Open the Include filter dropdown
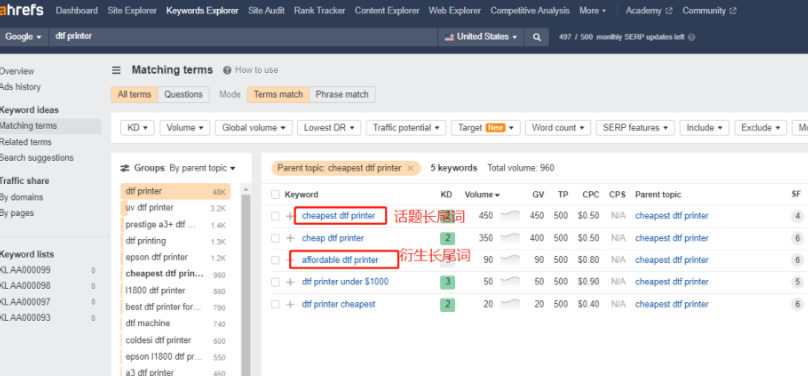 pos(704,128)
